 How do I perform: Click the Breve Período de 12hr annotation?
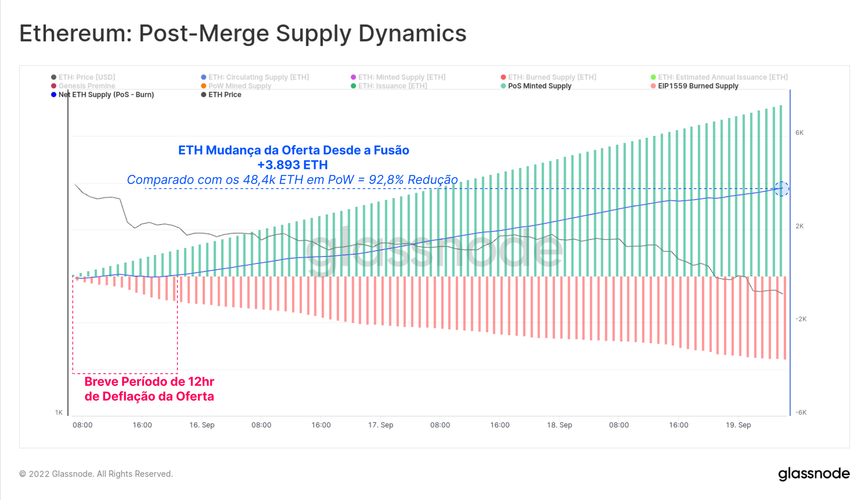click(149, 382)
